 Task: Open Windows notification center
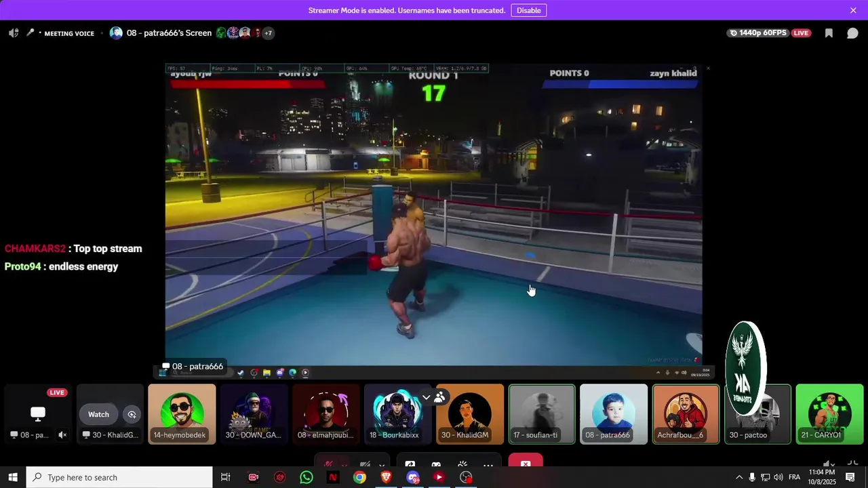point(850,477)
